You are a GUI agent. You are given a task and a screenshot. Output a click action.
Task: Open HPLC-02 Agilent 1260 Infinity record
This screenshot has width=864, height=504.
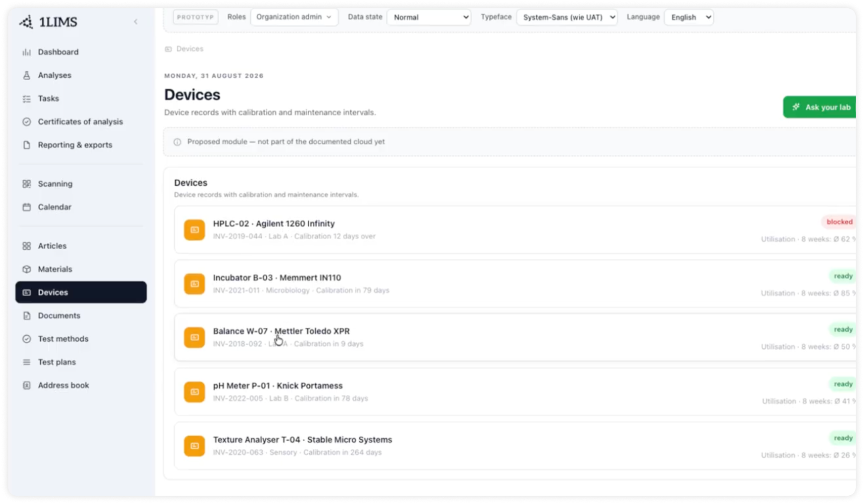pos(515,230)
